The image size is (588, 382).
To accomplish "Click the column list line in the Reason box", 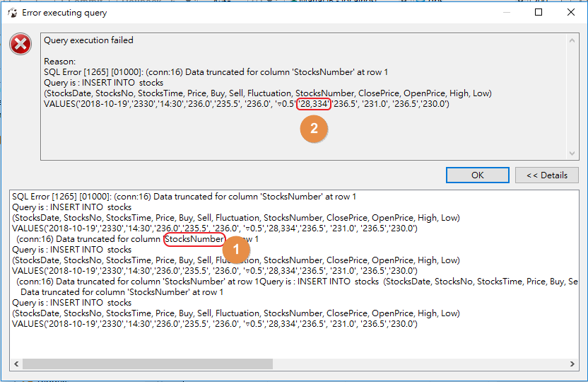I will [268, 93].
